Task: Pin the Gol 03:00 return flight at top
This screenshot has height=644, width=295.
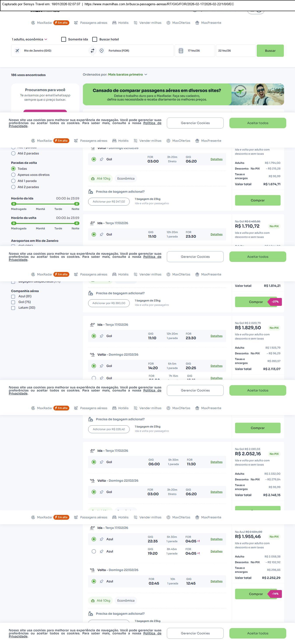Action: coord(101,159)
